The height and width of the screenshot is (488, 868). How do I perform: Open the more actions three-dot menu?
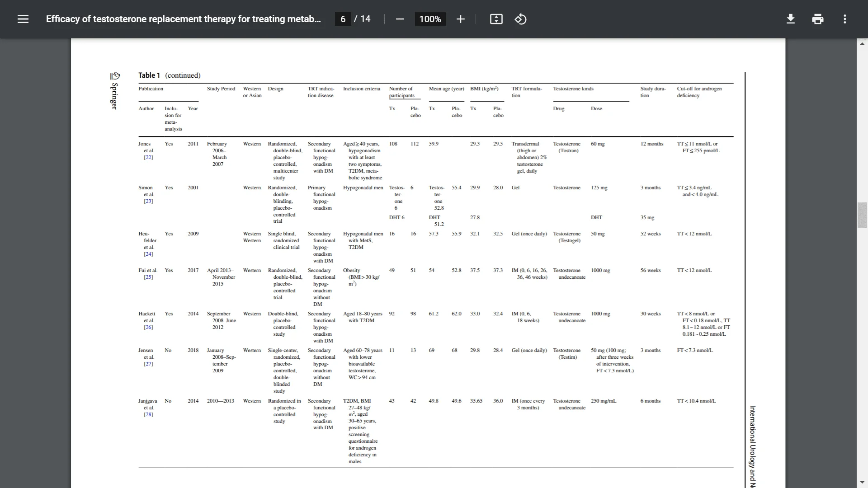coord(844,19)
